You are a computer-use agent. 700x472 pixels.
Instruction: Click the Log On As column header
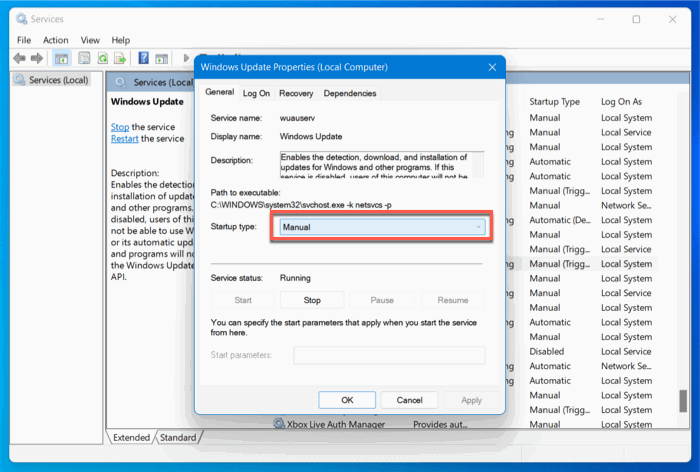(621, 102)
